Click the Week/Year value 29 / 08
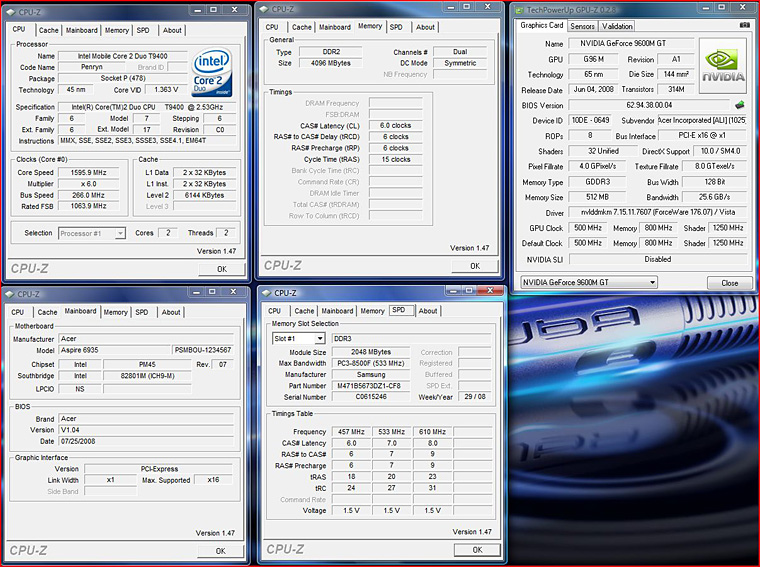The image size is (760, 567). tap(475, 396)
